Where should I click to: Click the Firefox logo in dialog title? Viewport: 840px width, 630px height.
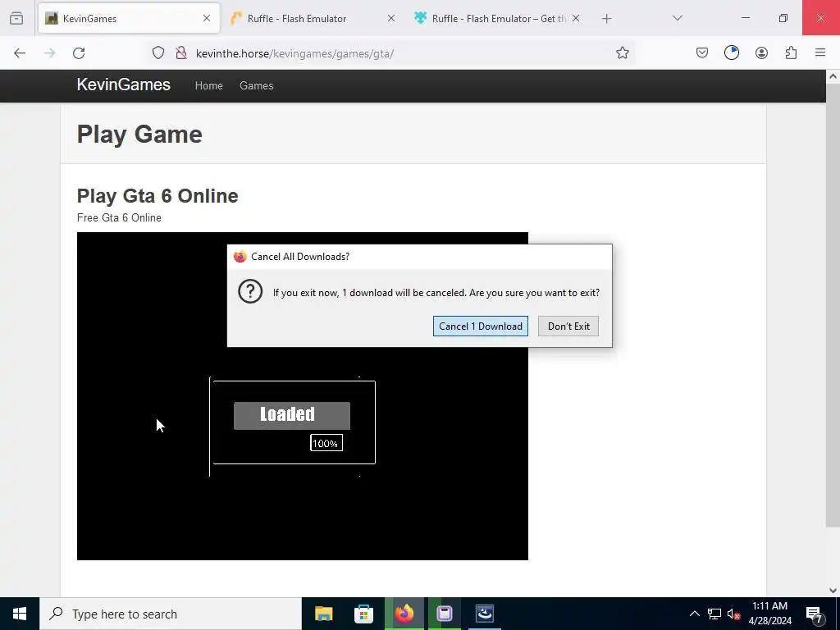pos(240,256)
